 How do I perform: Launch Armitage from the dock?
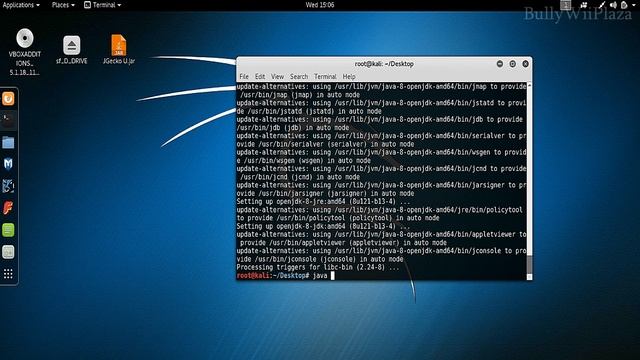click(8, 186)
